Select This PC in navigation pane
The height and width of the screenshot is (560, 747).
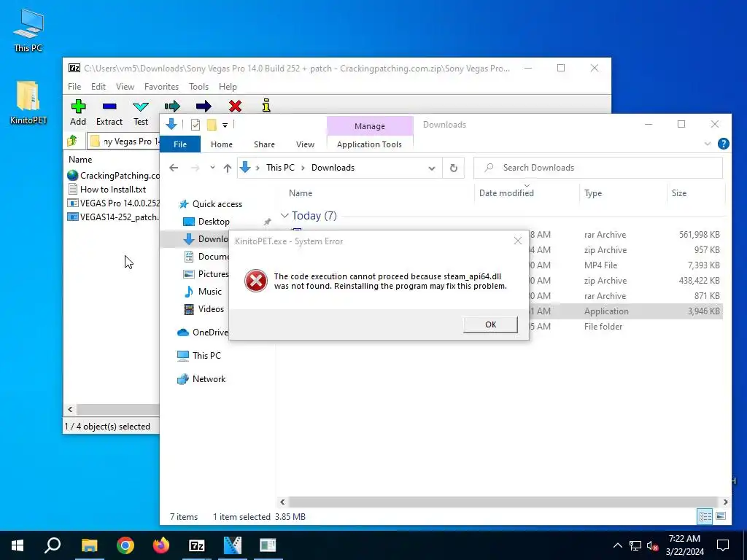pyautogui.click(x=199, y=356)
